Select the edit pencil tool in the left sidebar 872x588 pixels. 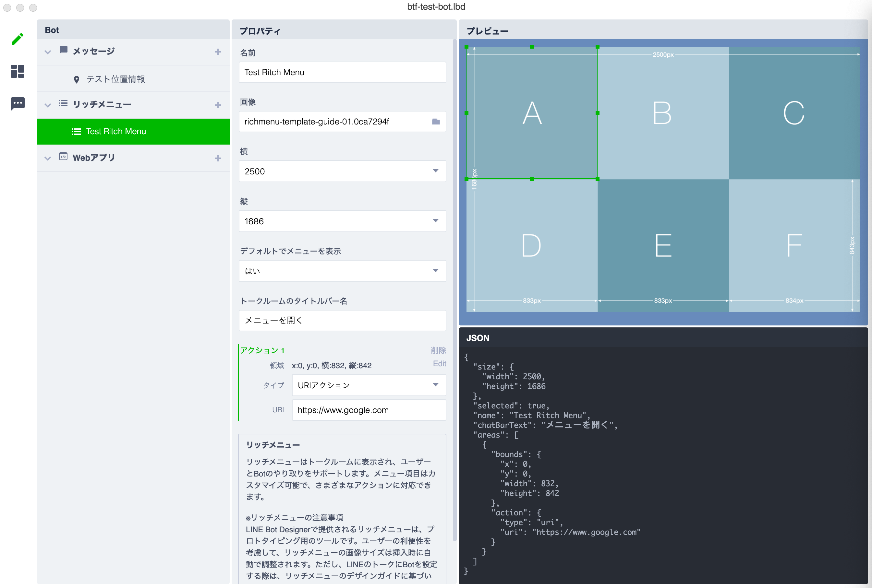[x=17, y=39]
